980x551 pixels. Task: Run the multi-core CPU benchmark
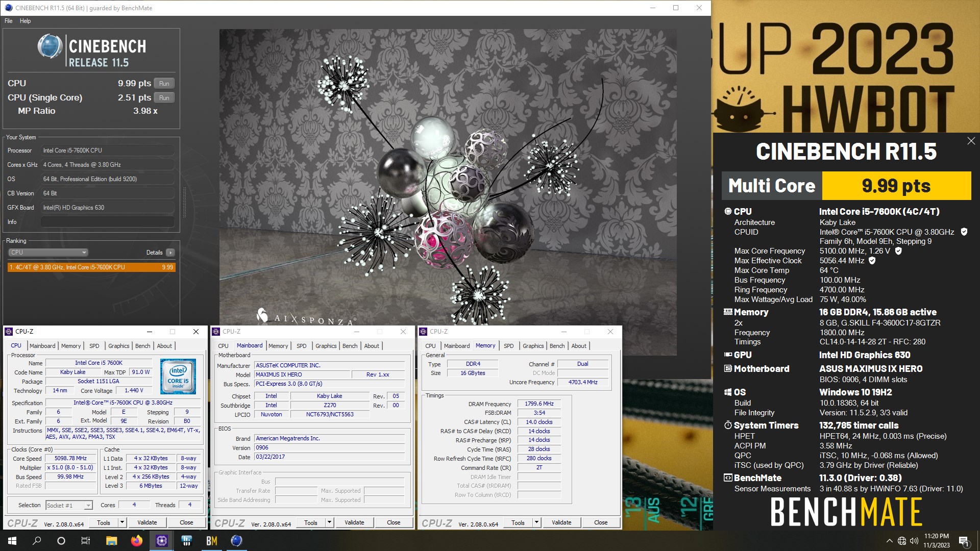[164, 83]
